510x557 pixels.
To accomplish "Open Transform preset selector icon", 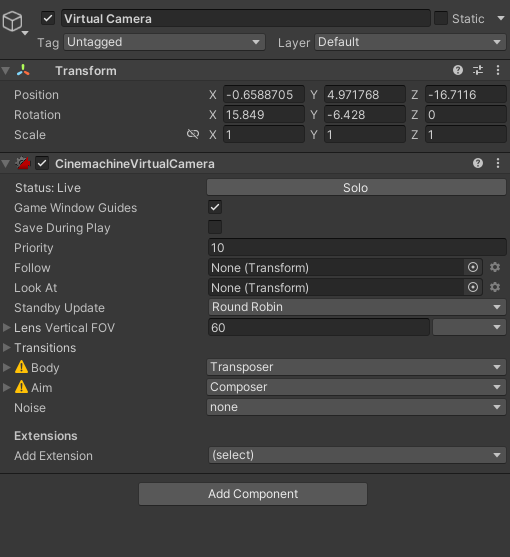I will click(478, 70).
